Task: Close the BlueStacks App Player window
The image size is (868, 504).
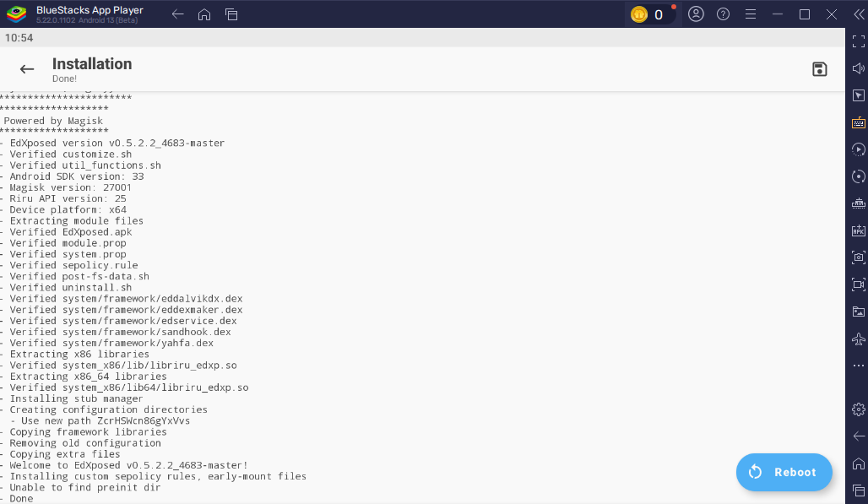Action: coord(832,14)
